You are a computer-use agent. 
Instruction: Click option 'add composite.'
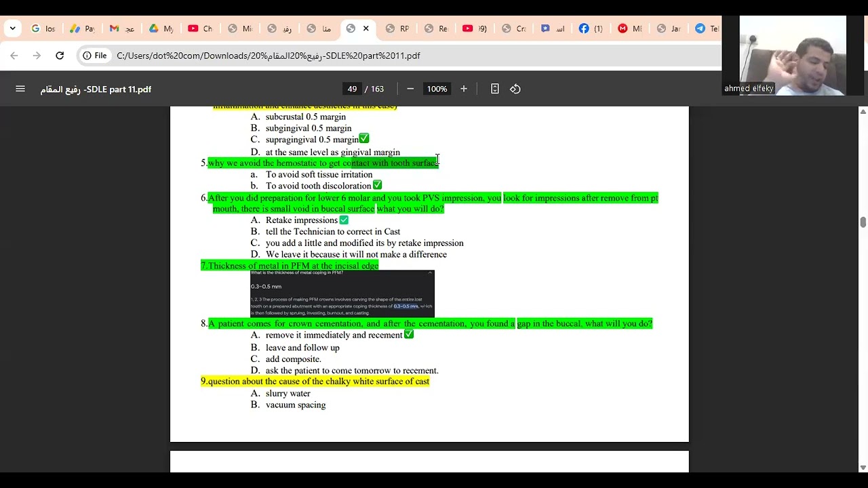tap(294, 359)
